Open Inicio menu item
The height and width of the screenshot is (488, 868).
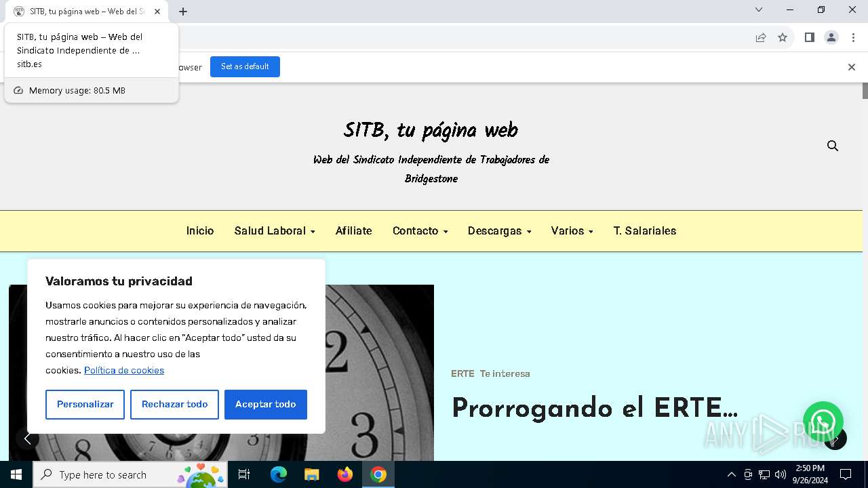(x=200, y=231)
